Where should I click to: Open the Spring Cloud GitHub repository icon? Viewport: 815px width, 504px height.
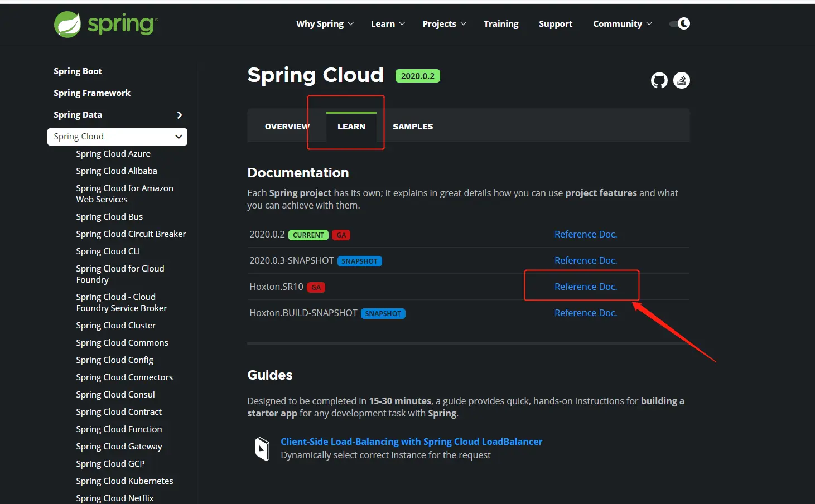click(659, 80)
